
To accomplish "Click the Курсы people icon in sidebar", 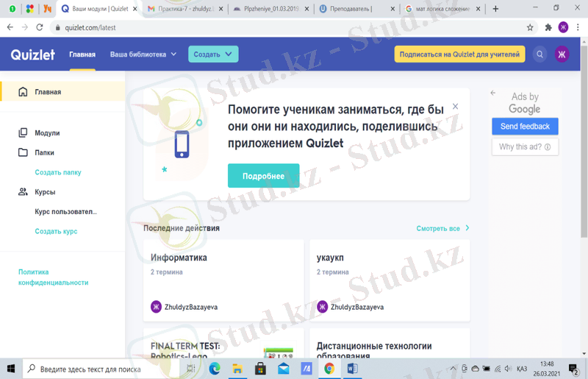I will (x=23, y=191).
